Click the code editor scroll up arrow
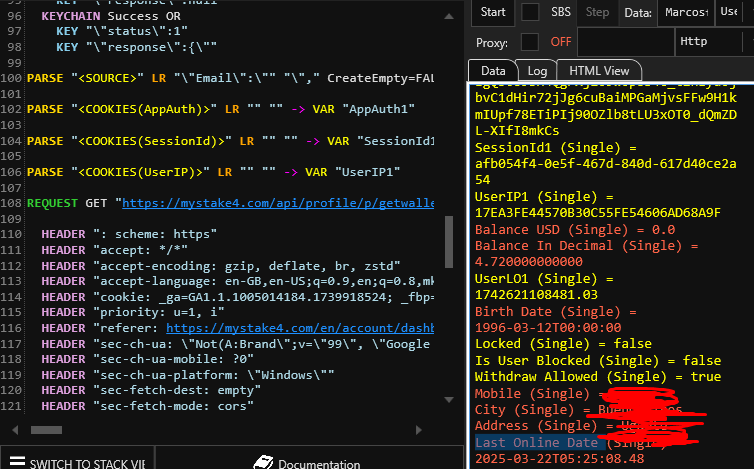This screenshot has width=754, height=469. [x=449, y=16]
